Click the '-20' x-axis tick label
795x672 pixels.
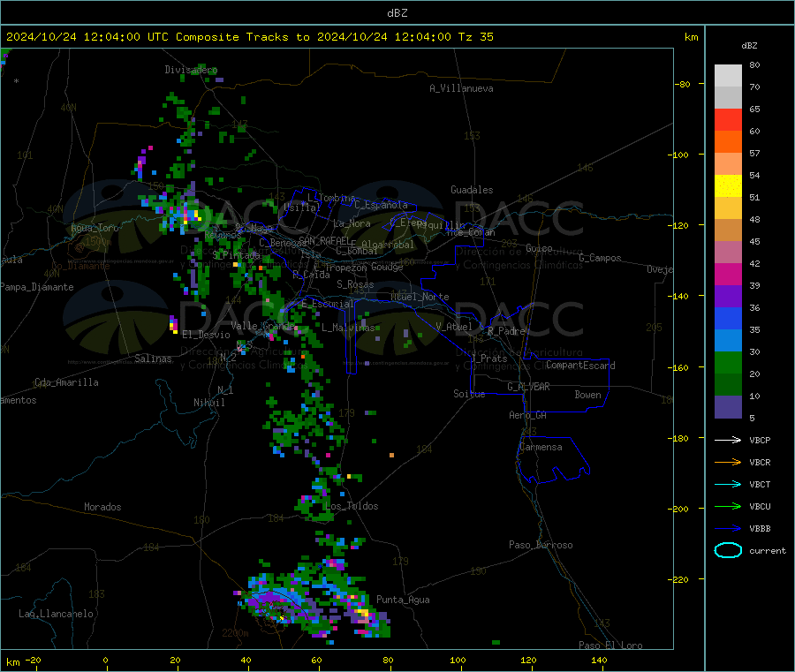[33, 660]
